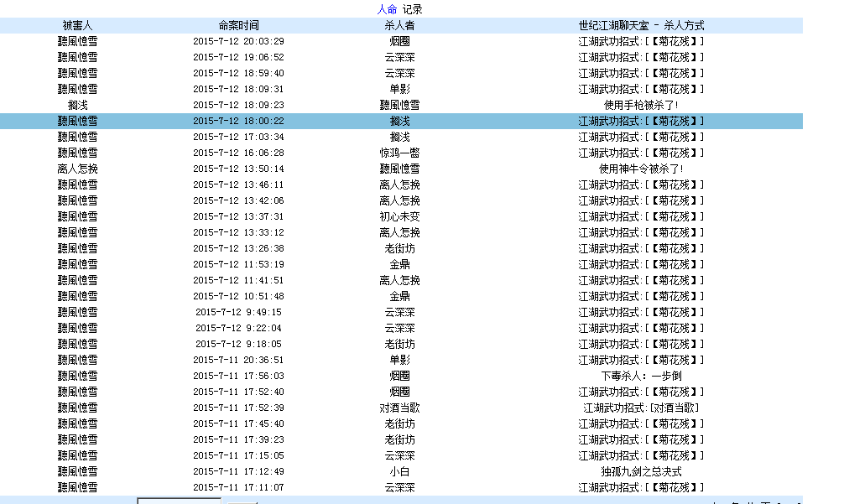Click killer 离人怎挽 in the 13:42:06 row
This screenshot has height=504, width=844.
pyautogui.click(x=399, y=200)
